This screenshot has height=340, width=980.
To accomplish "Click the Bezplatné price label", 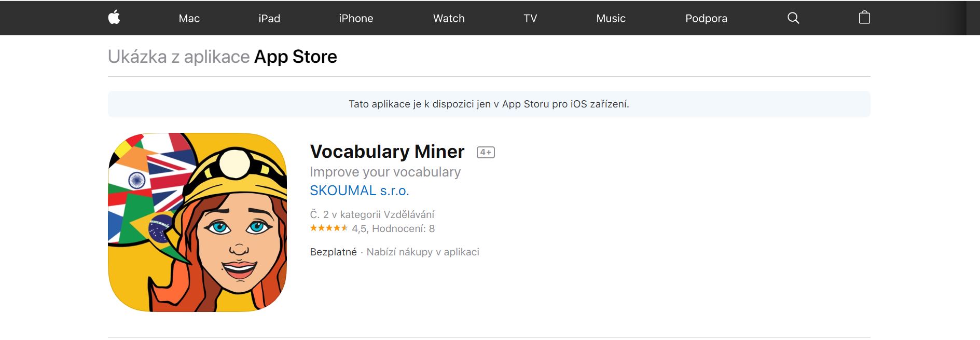I will pos(333,252).
